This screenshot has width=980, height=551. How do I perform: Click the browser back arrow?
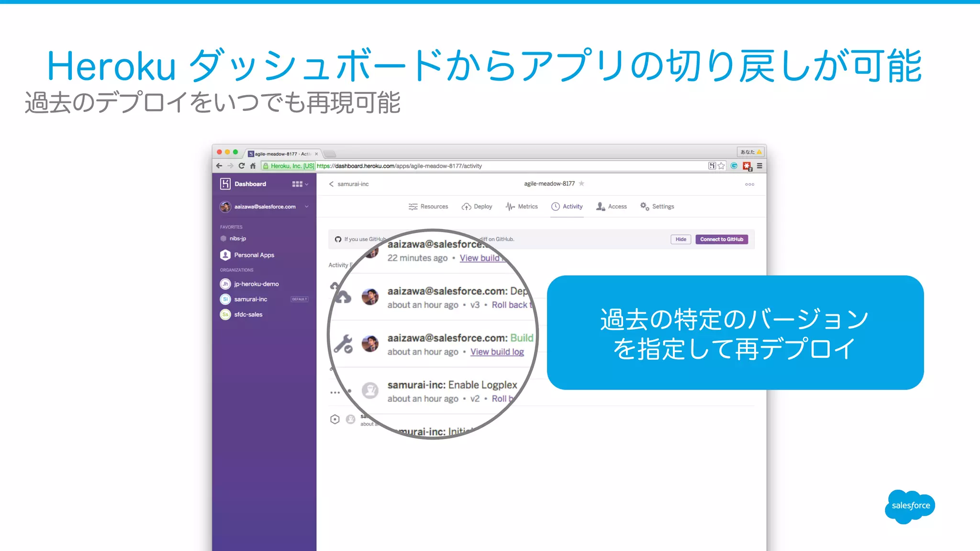pos(219,166)
